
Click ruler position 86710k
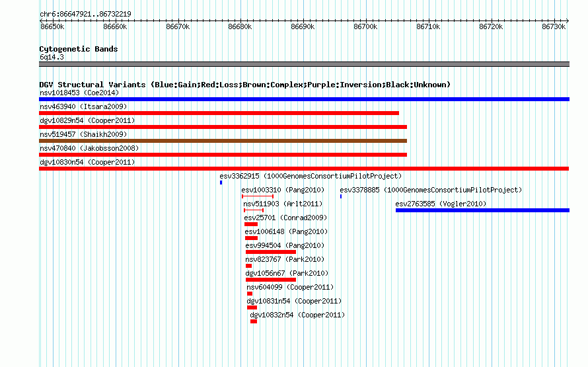[428, 26]
